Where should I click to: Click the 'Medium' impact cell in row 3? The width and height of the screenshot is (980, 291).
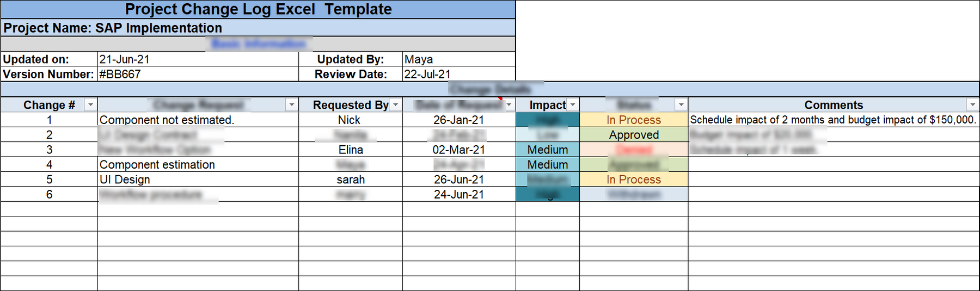(x=547, y=150)
